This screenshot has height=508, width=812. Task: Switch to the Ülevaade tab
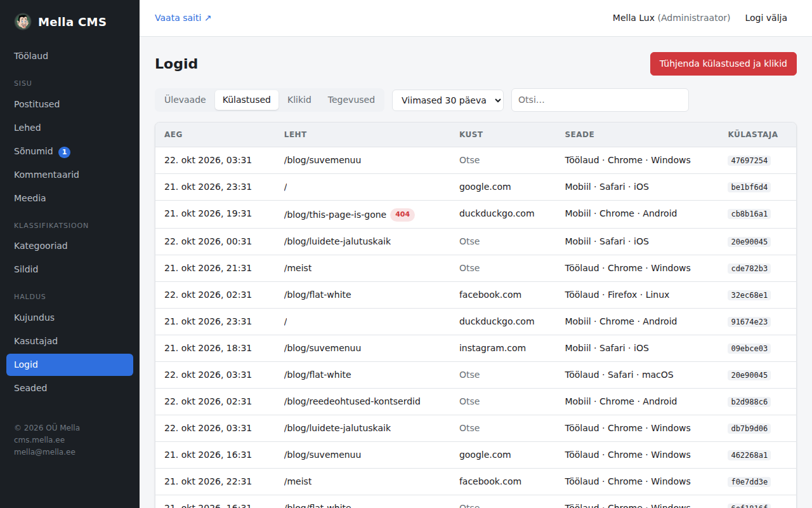(185, 100)
